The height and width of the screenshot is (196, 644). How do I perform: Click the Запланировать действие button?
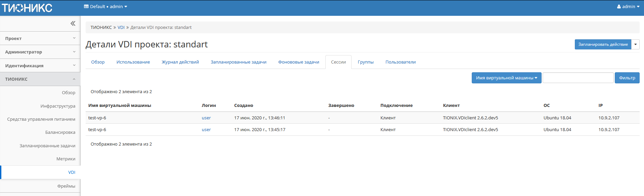(603, 44)
